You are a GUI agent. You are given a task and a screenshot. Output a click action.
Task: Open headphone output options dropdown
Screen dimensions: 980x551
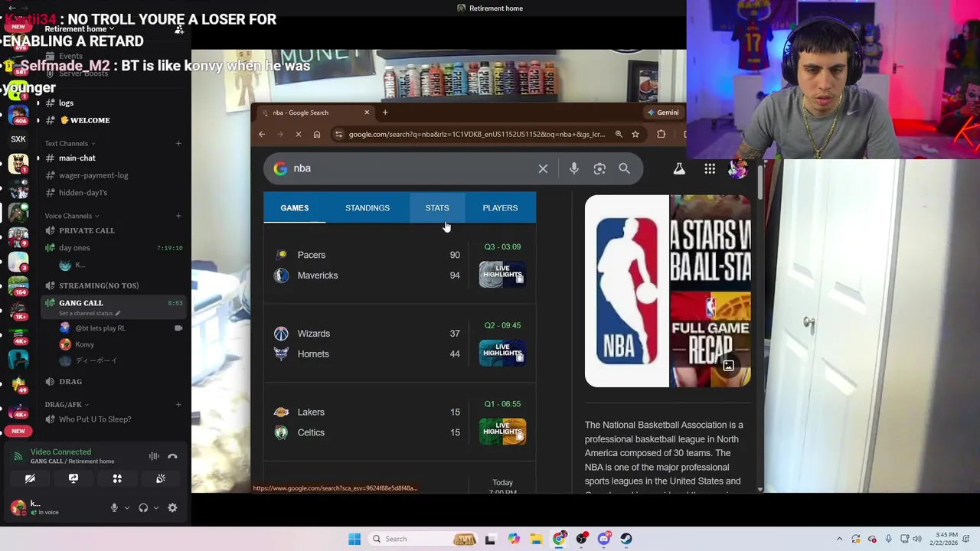coord(156,507)
